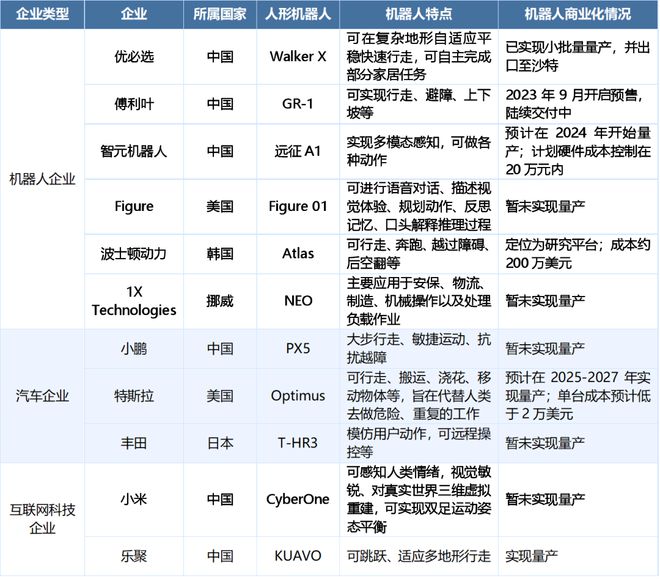
Task: Click the 企业类型 column header
Action: (x=42, y=14)
